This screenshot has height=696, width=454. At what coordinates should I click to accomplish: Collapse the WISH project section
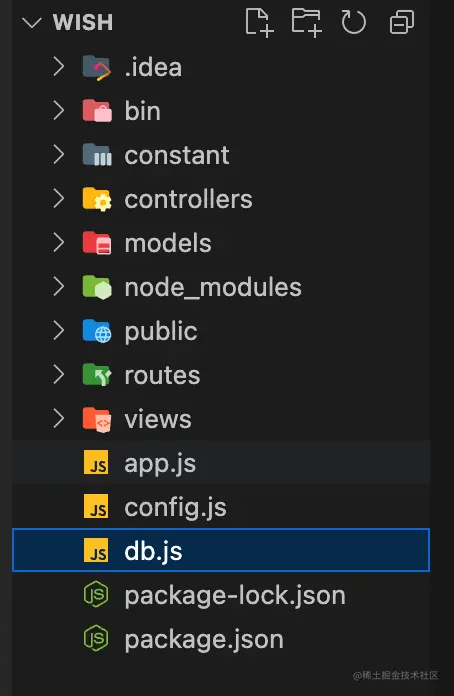click(32, 22)
